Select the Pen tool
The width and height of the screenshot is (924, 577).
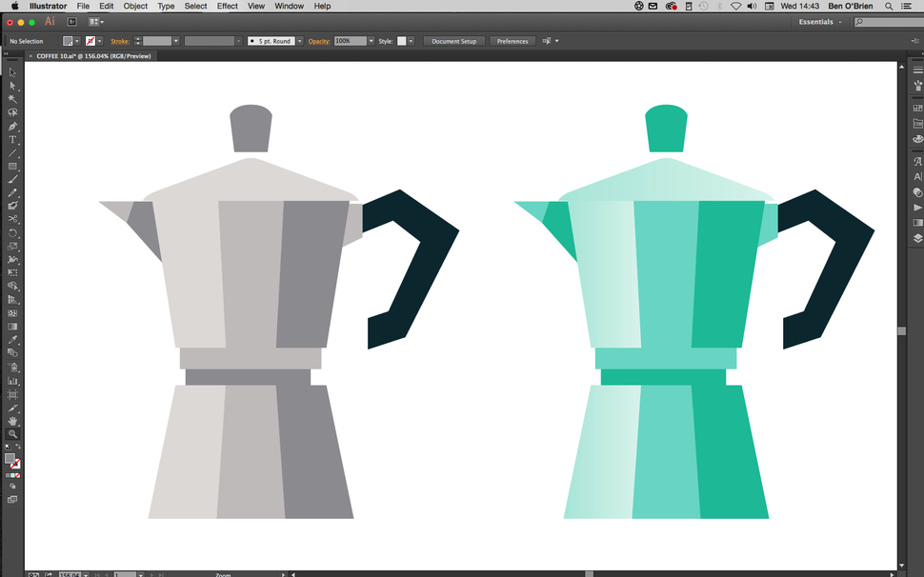12,126
